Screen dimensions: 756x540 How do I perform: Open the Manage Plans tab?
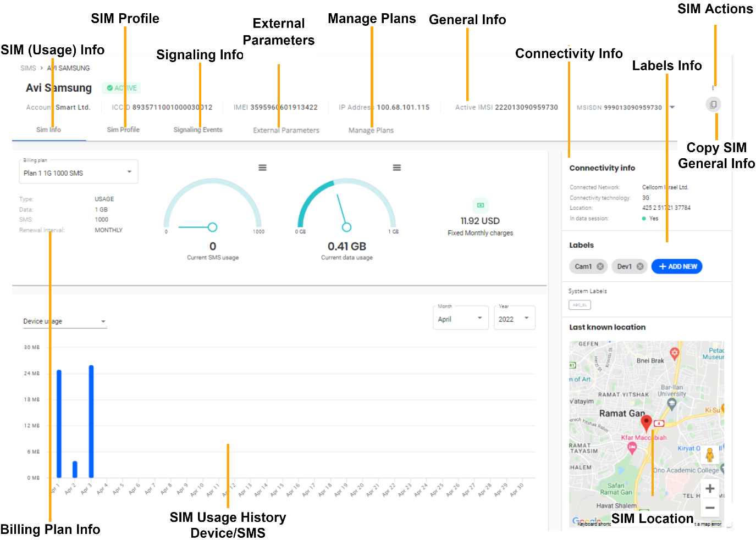(371, 131)
